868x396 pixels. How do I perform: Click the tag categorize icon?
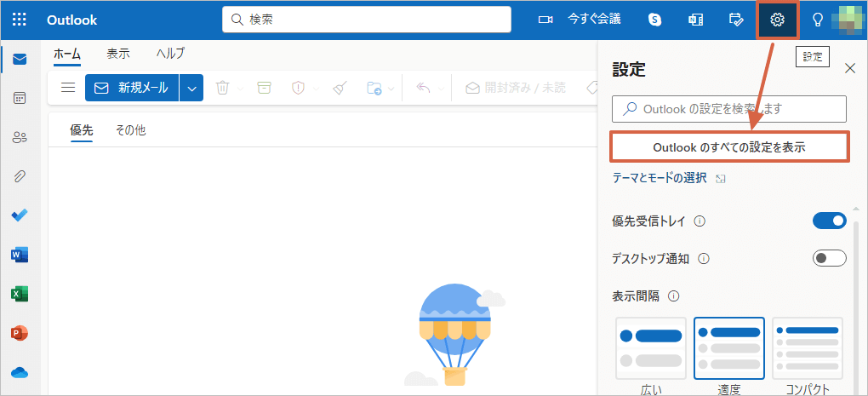(591, 88)
